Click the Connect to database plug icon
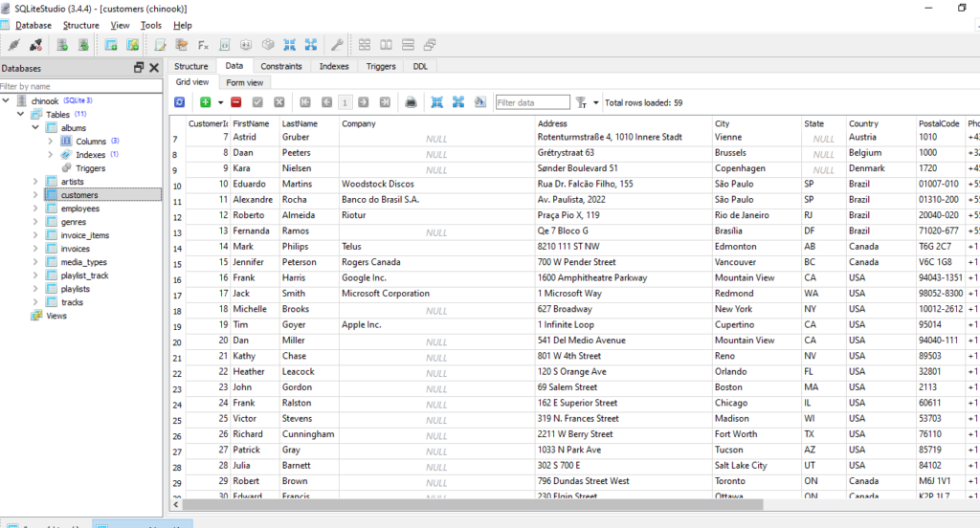The height and width of the screenshot is (528, 980). (x=13, y=45)
